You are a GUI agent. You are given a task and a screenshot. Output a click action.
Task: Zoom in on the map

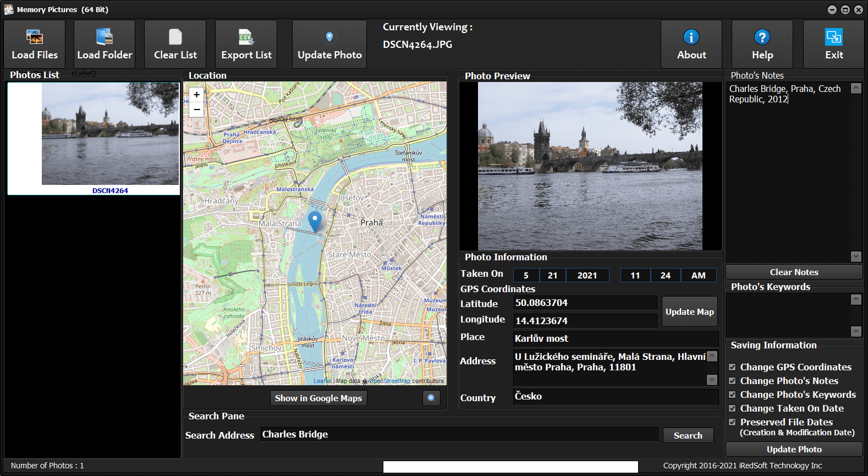196,95
